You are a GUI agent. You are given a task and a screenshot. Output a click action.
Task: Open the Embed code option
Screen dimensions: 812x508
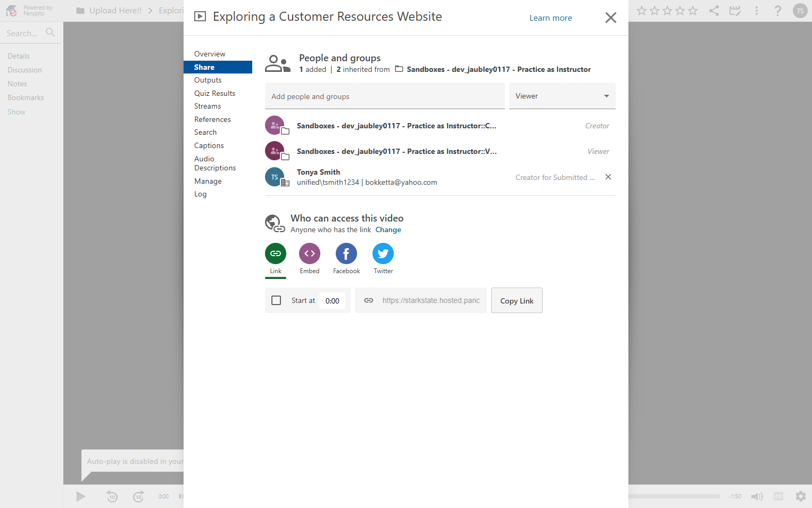coord(310,253)
